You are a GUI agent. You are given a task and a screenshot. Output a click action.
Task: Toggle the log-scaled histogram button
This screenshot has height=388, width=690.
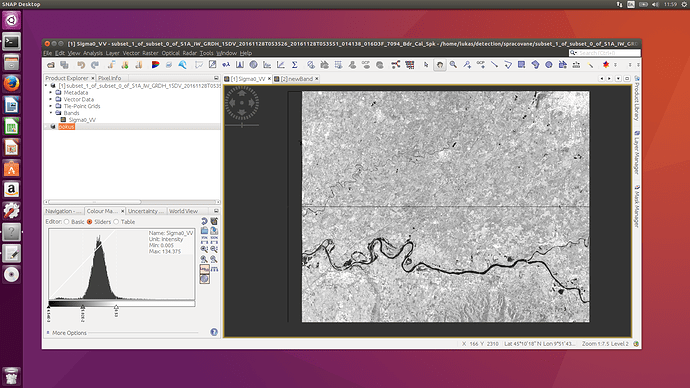[204, 269]
